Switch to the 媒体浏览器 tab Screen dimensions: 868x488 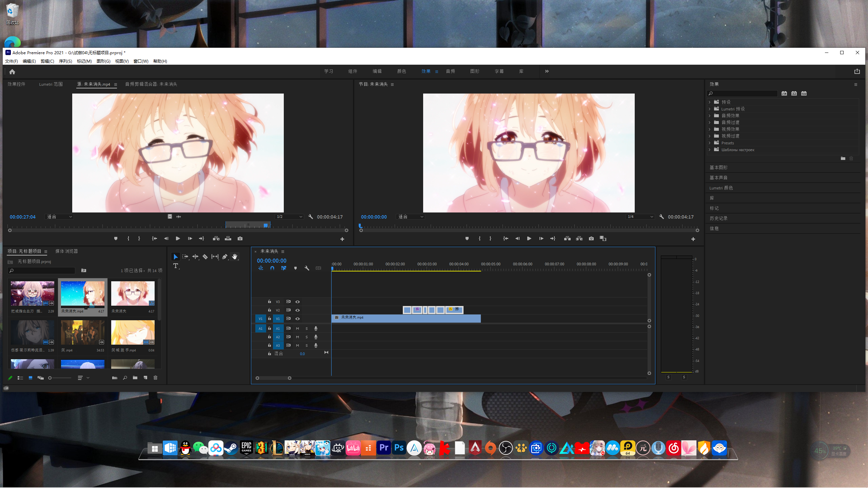tap(66, 251)
